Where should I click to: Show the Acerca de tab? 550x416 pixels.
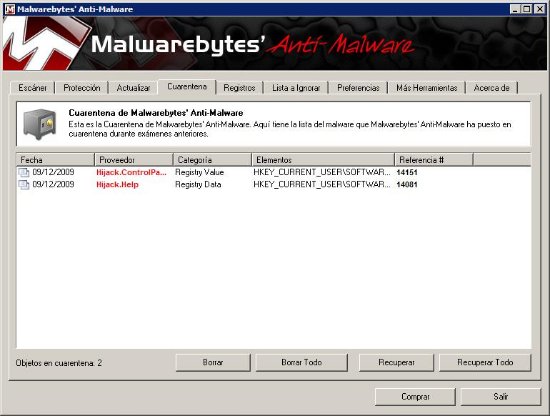pyautogui.click(x=491, y=88)
